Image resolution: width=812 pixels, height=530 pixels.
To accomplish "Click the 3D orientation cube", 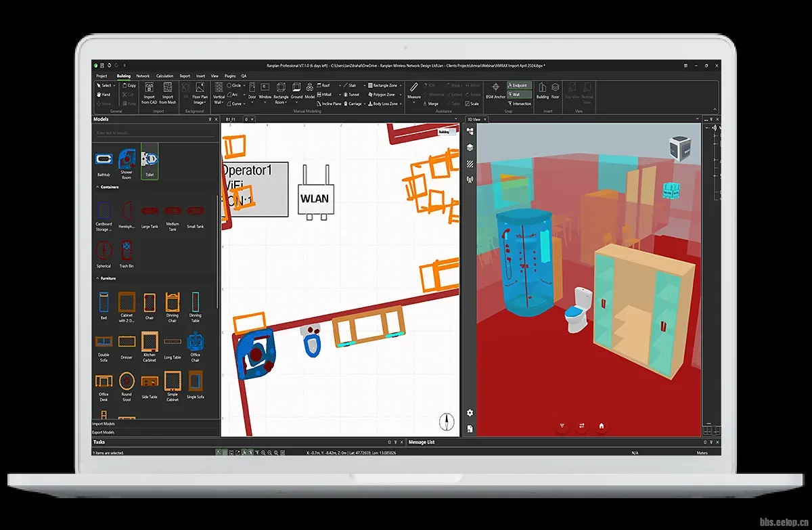I will (679, 149).
